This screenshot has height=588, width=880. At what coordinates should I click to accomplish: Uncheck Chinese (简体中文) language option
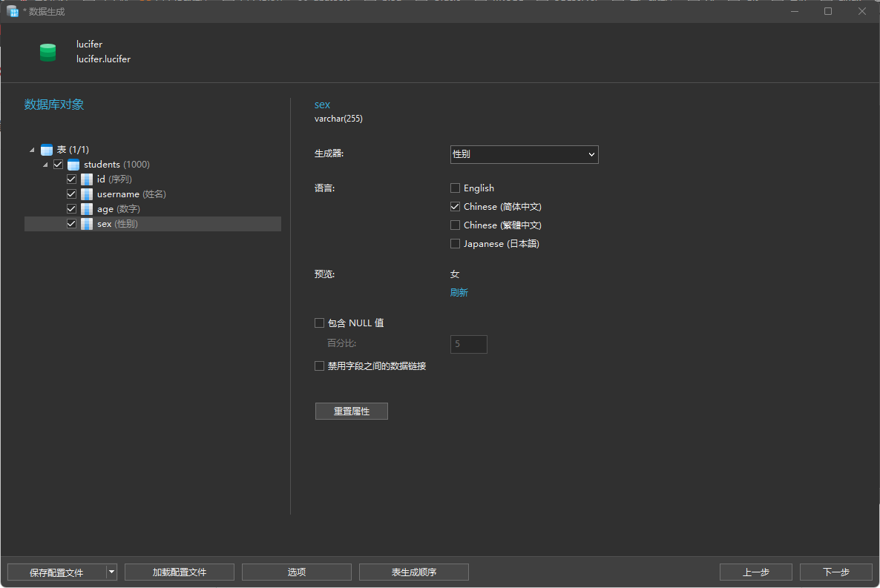pyautogui.click(x=455, y=206)
